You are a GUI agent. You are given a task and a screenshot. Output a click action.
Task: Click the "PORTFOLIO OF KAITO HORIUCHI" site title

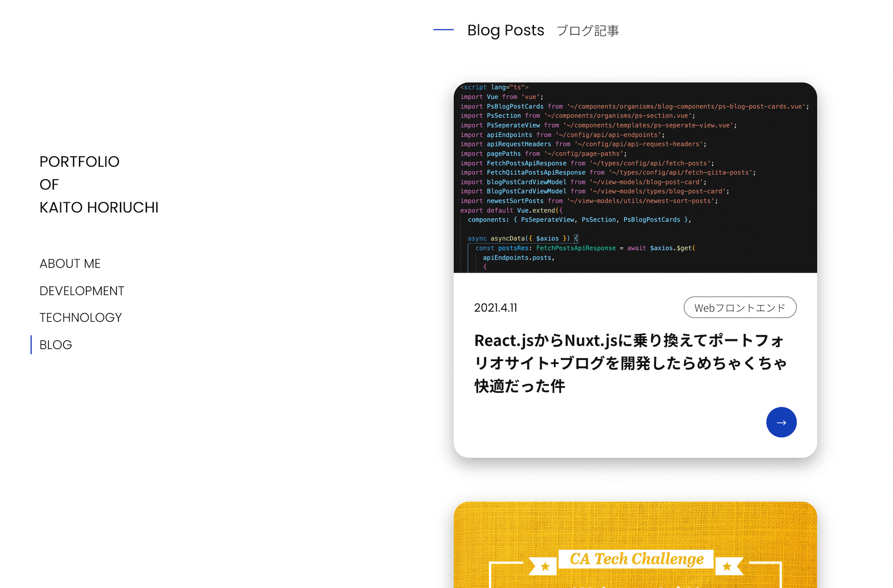[x=99, y=184]
